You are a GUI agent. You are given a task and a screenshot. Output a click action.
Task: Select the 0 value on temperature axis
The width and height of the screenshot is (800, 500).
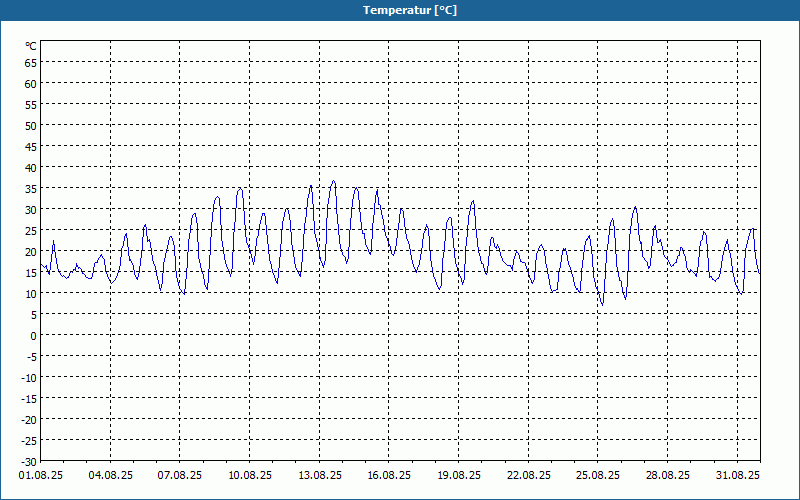(x=34, y=336)
